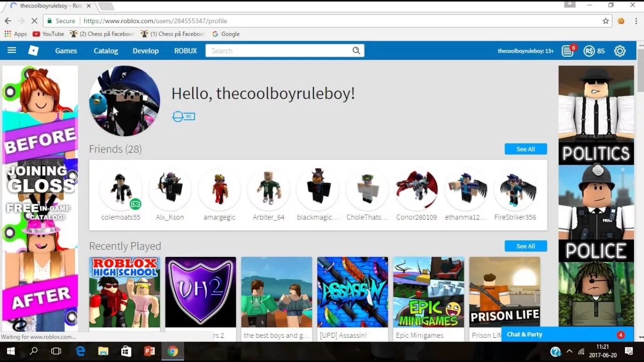Open File Explorer from the taskbar

point(103,351)
